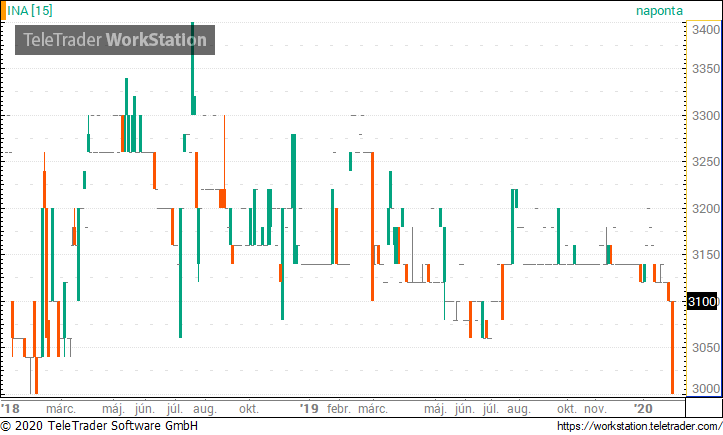Viewport: 723px width, 435px height.
Task: Click the 'naponta' interval label
Action: (x=659, y=11)
